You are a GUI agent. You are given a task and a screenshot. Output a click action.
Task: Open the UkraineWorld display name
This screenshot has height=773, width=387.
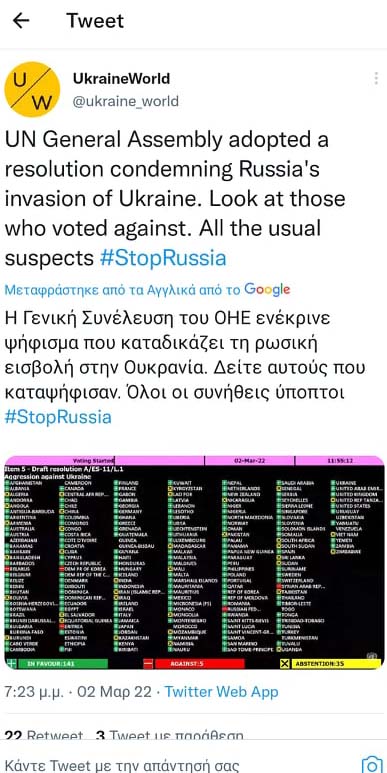coord(121,78)
